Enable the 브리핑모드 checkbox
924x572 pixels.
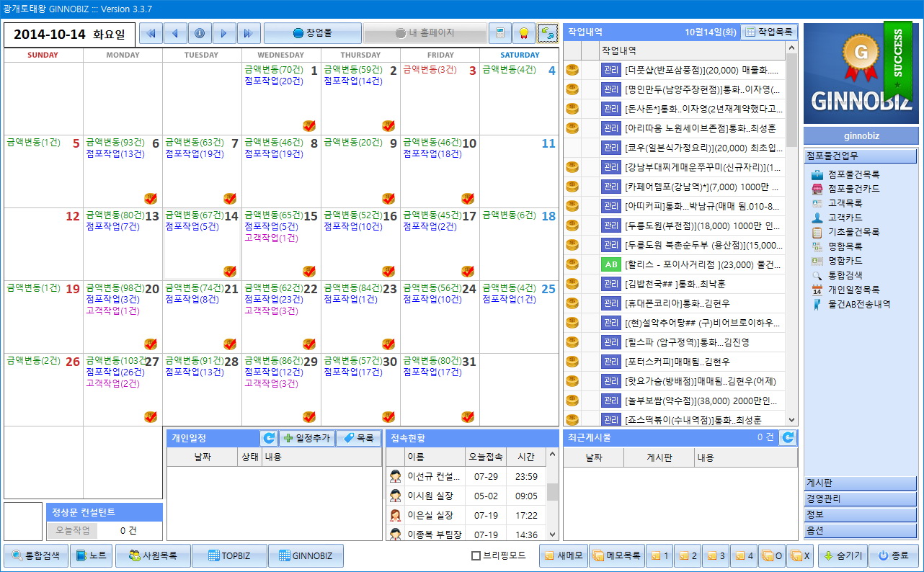476,556
